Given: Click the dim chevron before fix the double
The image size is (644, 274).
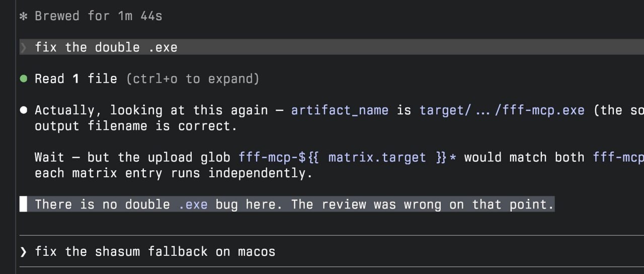Looking at the screenshot, I should point(23,47).
